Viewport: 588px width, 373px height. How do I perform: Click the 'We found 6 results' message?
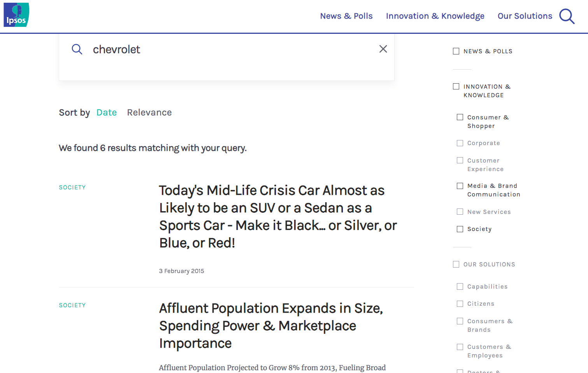click(153, 148)
